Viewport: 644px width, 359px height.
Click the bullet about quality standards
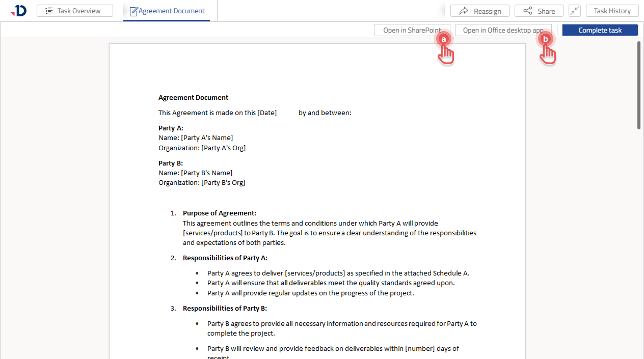(331, 283)
